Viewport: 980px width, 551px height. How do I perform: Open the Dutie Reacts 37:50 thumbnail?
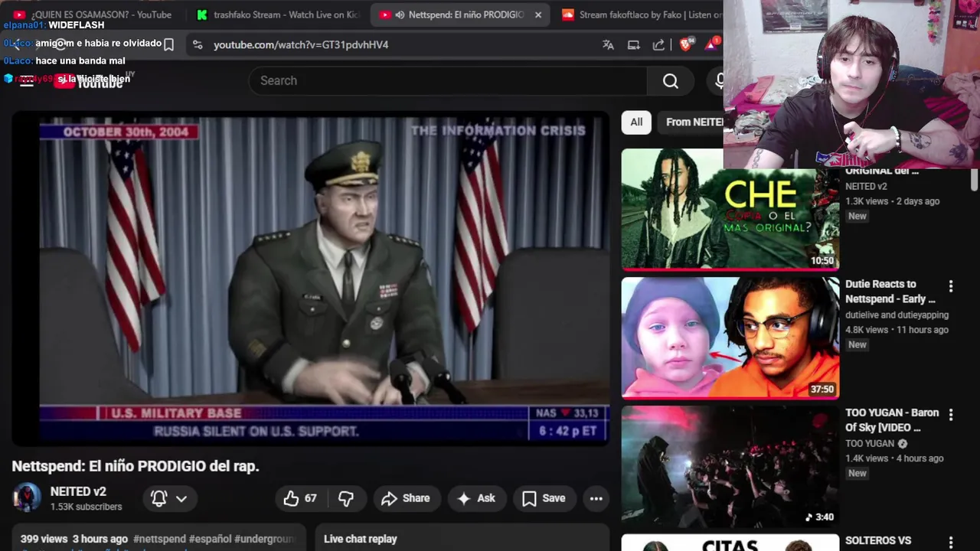point(730,338)
